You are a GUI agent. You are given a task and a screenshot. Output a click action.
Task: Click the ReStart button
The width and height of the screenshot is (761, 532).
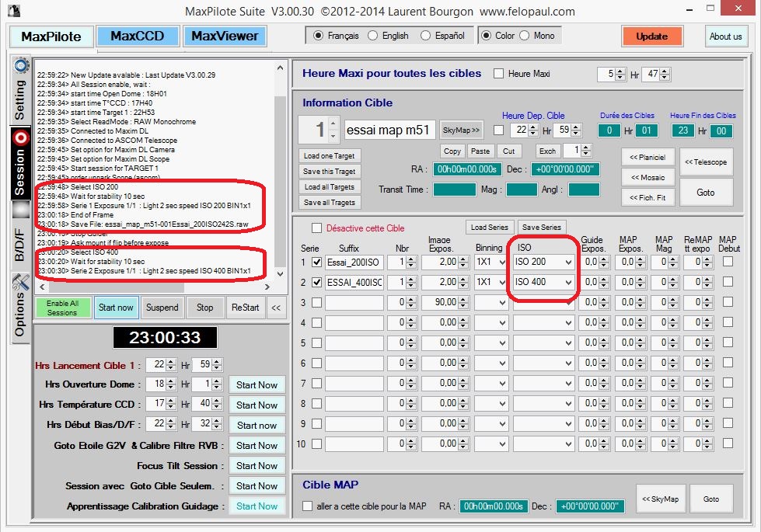(x=245, y=308)
